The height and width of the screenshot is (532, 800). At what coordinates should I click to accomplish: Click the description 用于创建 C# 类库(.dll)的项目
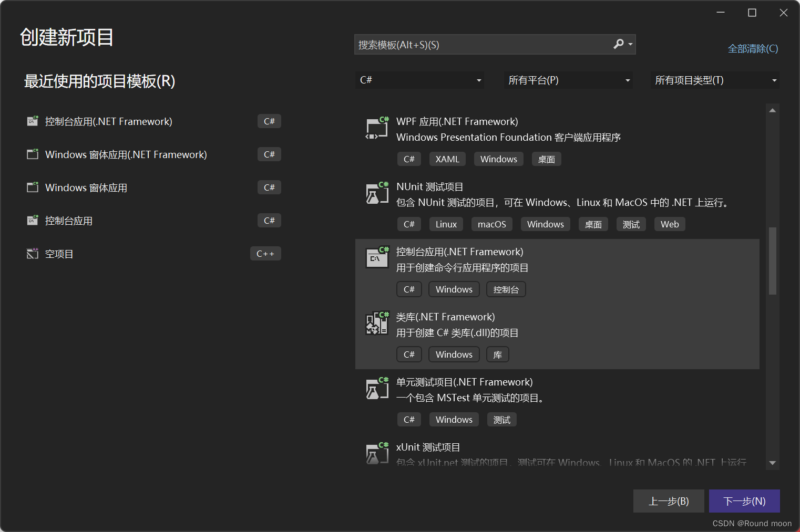tap(457, 332)
